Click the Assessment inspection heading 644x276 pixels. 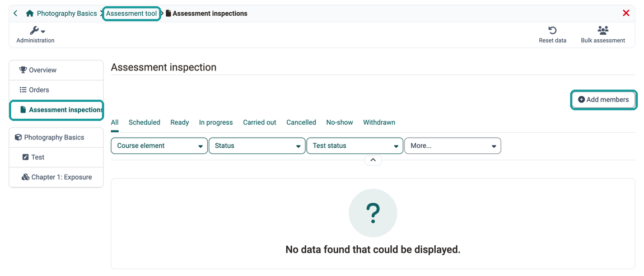(164, 67)
